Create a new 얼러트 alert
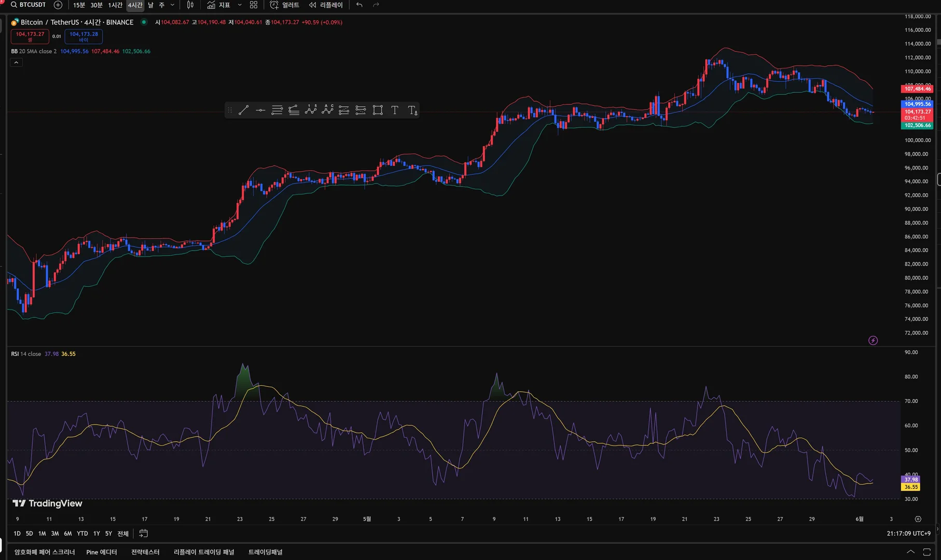Image resolution: width=941 pixels, height=560 pixels. tap(285, 5)
